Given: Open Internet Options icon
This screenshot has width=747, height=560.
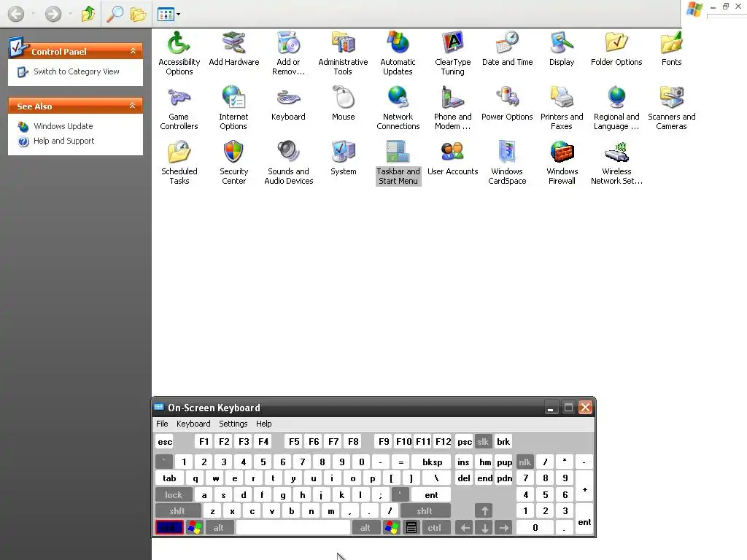Looking at the screenshot, I should point(233,108).
